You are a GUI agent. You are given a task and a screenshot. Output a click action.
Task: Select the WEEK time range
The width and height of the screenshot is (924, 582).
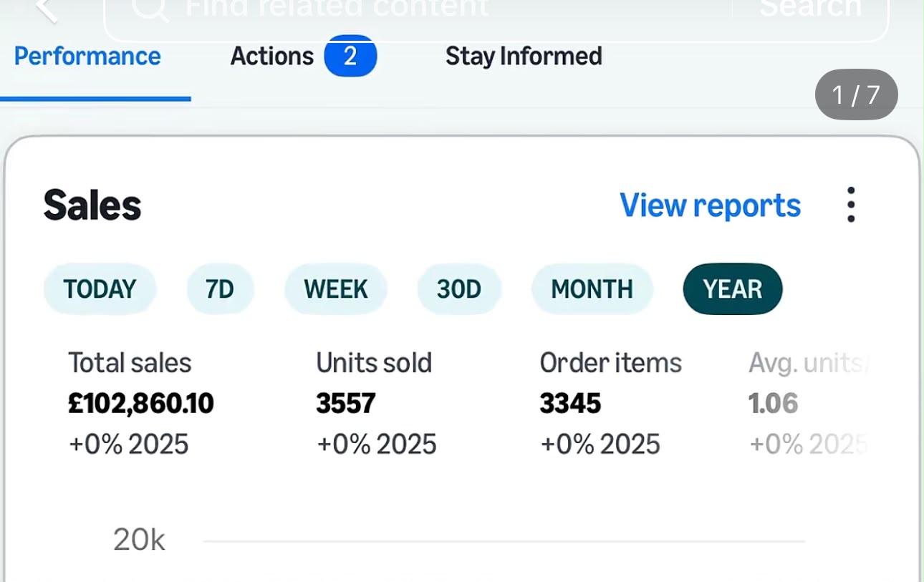point(336,289)
